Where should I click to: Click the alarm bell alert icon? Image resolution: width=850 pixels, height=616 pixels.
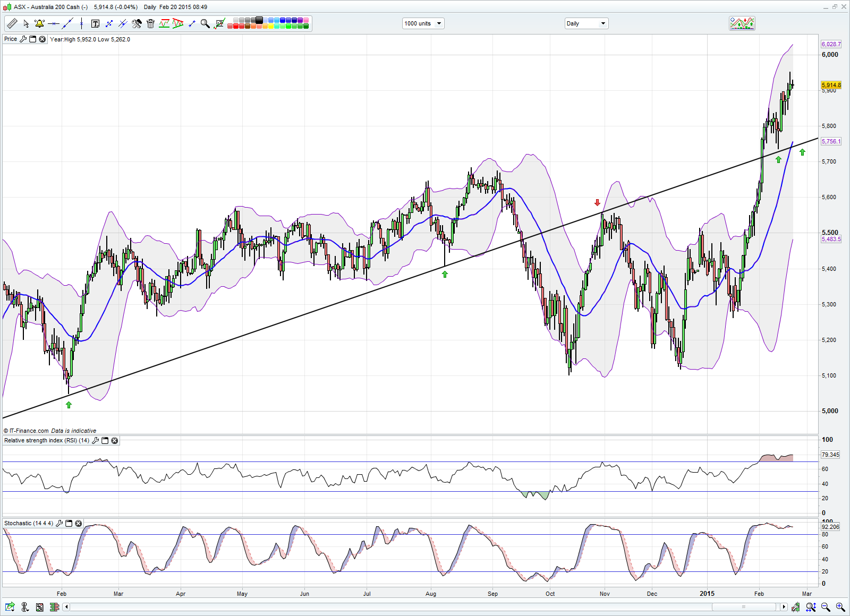coord(39,23)
